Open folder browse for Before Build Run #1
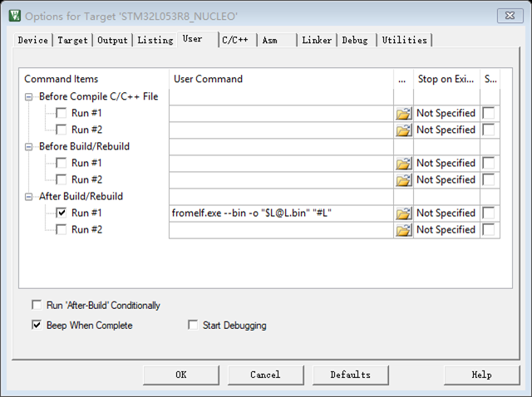The height and width of the screenshot is (397, 532). [x=403, y=163]
